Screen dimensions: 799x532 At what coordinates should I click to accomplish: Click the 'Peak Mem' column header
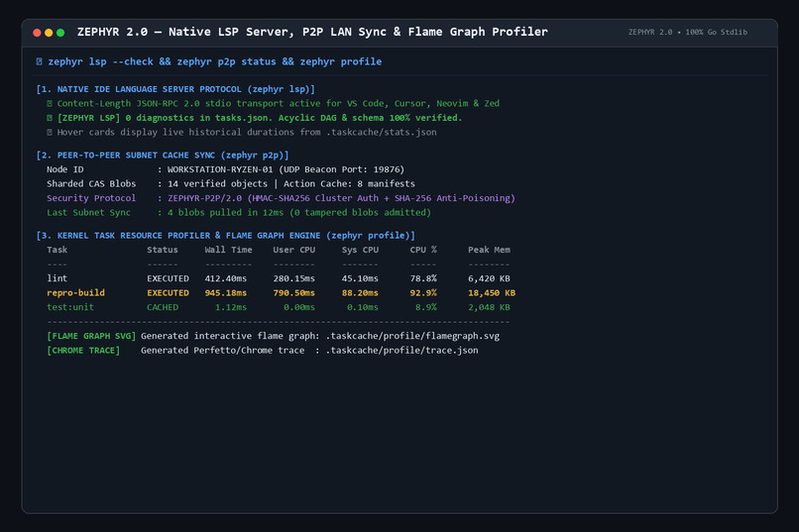[489, 250]
